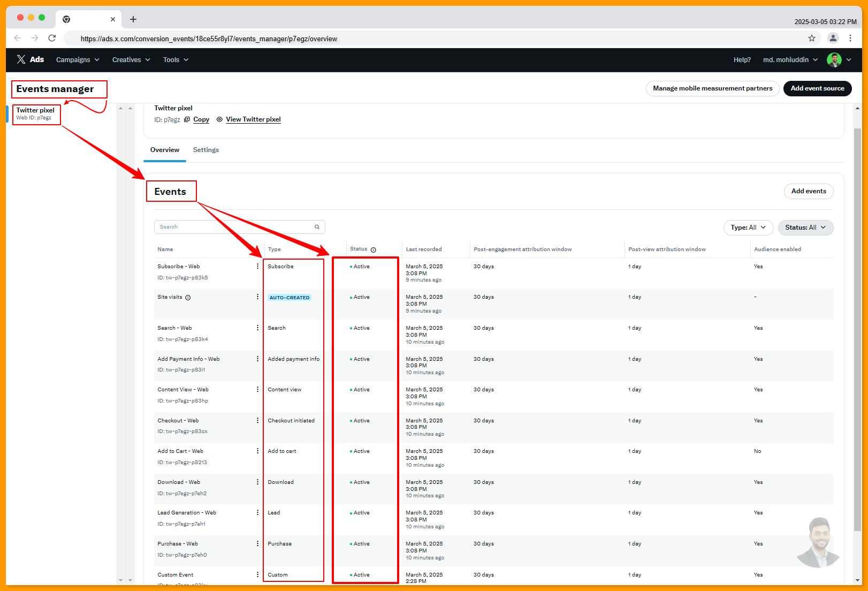Click the Add event source button
868x591 pixels.
point(817,88)
